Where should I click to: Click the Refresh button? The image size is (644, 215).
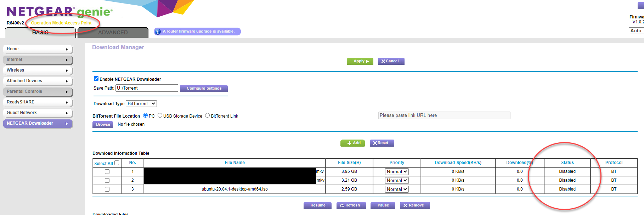pos(351,205)
